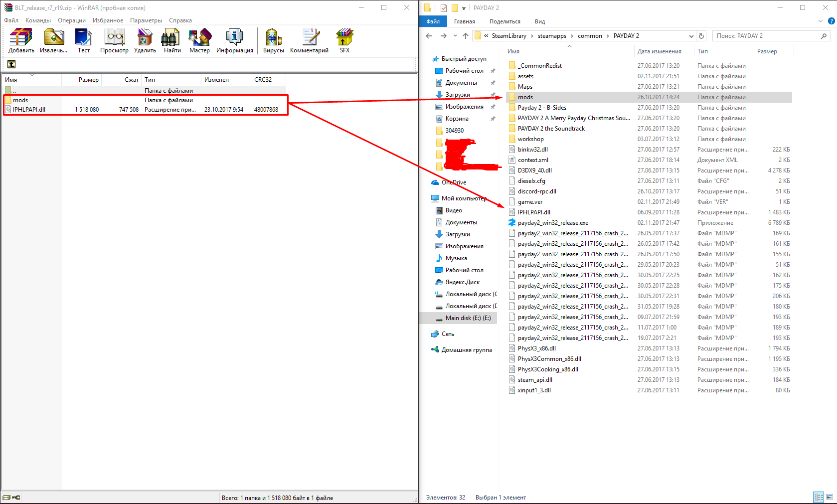Switch Explorer to large thumbnails view
The width and height of the screenshot is (837, 504).
click(x=830, y=497)
